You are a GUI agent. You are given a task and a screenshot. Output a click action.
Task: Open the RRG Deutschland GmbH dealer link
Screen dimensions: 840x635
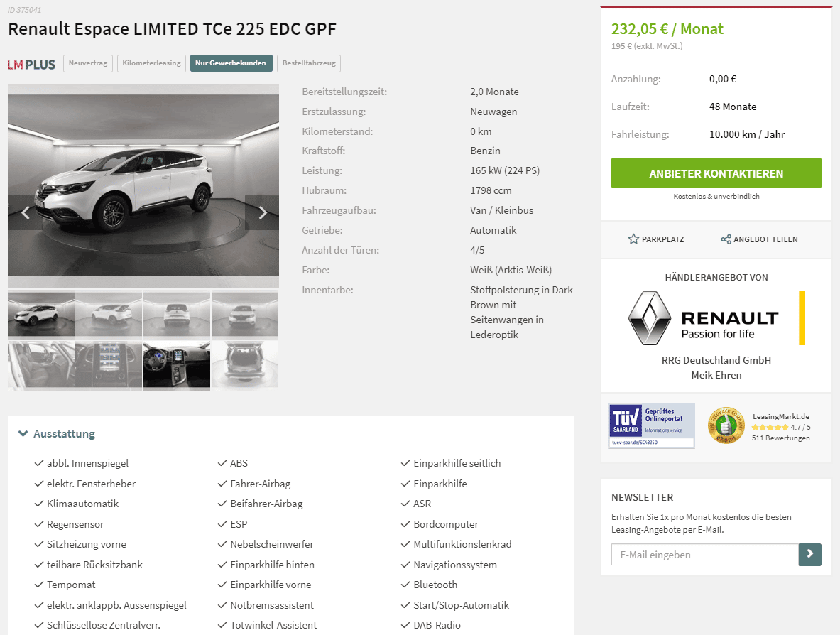[x=716, y=360]
